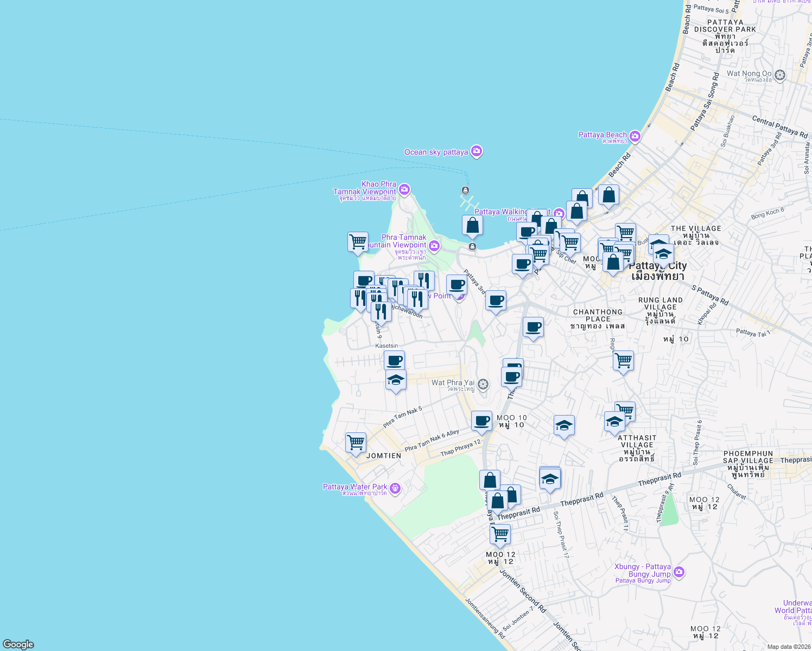Select the shopping cart marker beside JOMTIEN label

tap(356, 443)
